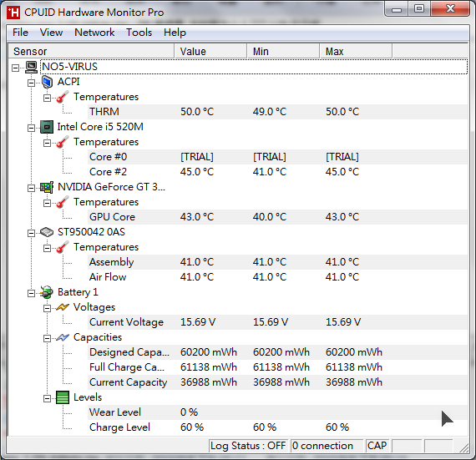Viewport: 476px width, 460px height.
Task: Select the Full Charge Ca... row
Action: [x=277, y=367]
